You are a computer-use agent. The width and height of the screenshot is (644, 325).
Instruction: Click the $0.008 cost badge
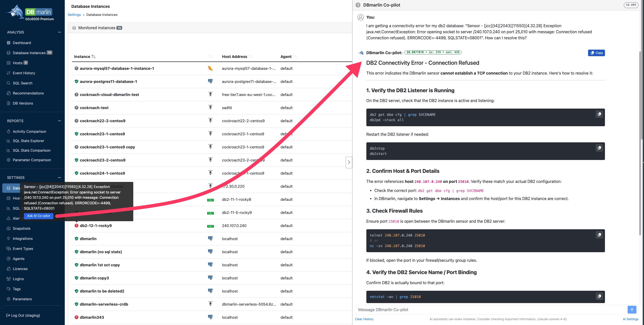point(631,5)
